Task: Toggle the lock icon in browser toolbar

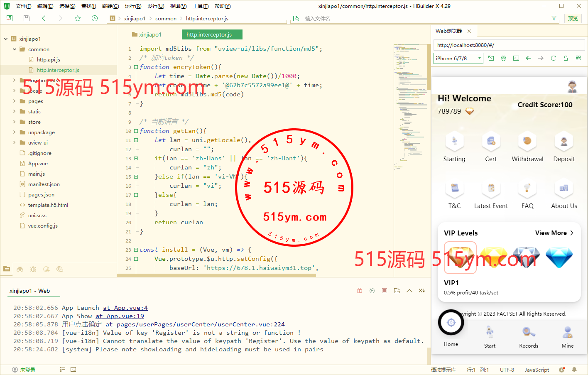Action: [566, 59]
